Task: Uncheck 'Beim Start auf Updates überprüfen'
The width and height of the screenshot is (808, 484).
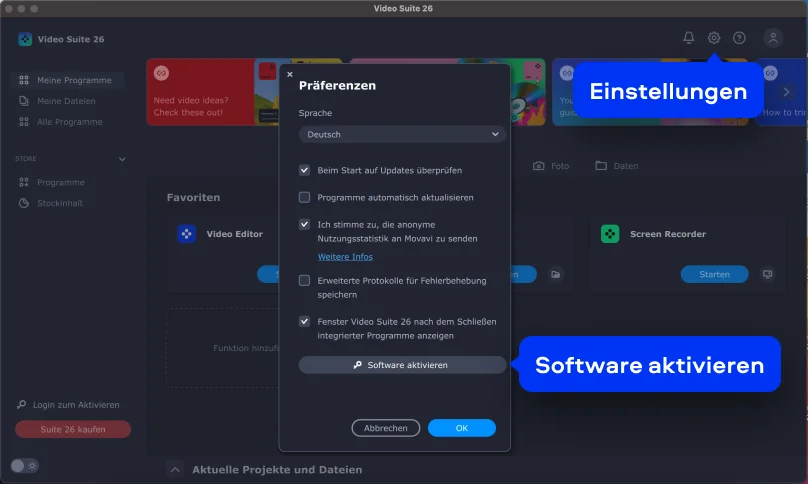Action: coord(305,171)
